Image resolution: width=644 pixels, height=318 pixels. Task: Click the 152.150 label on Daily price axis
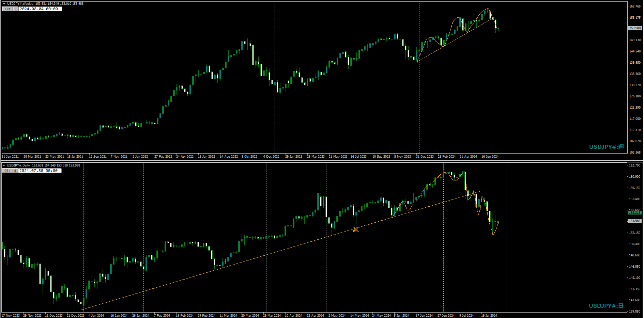click(635, 233)
